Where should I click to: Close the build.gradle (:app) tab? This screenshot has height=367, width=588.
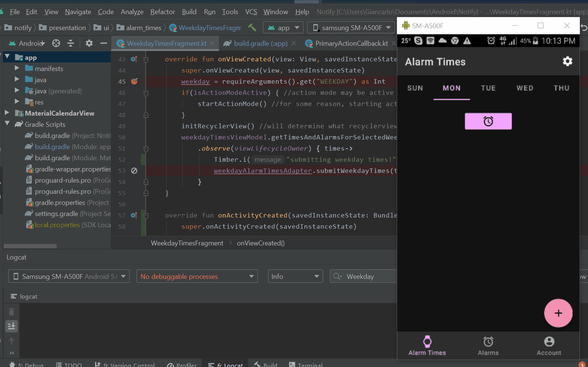pyautogui.click(x=294, y=44)
